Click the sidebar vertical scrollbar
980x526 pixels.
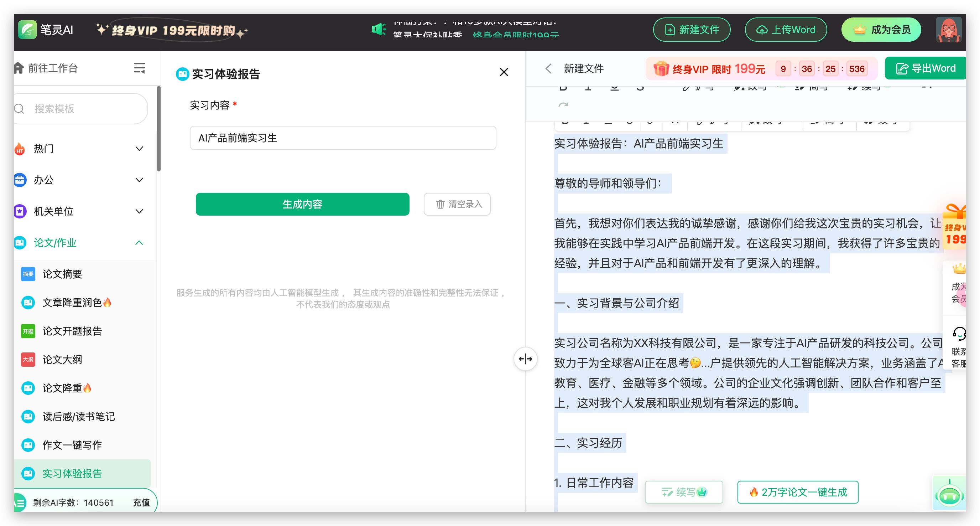click(x=158, y=129)
